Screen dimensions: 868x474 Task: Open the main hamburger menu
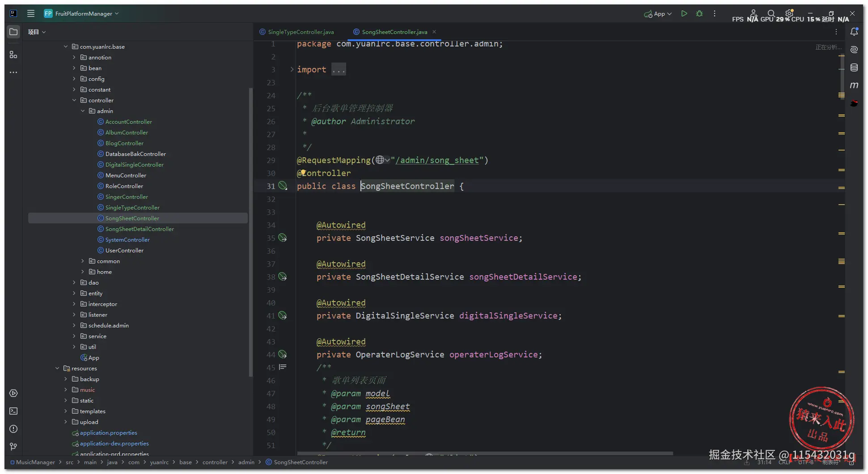coord(31,13)
